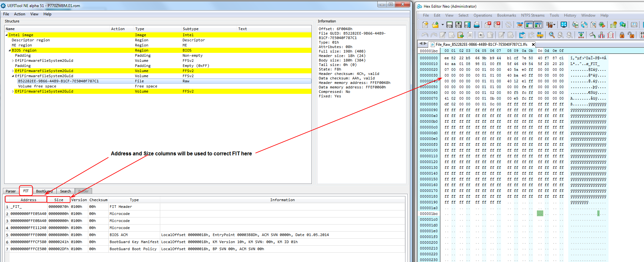Click the envelope feedback icon in Hex Editor
Image resolution: width=644 pixels, height=262 pixels.
coord(613,25)
